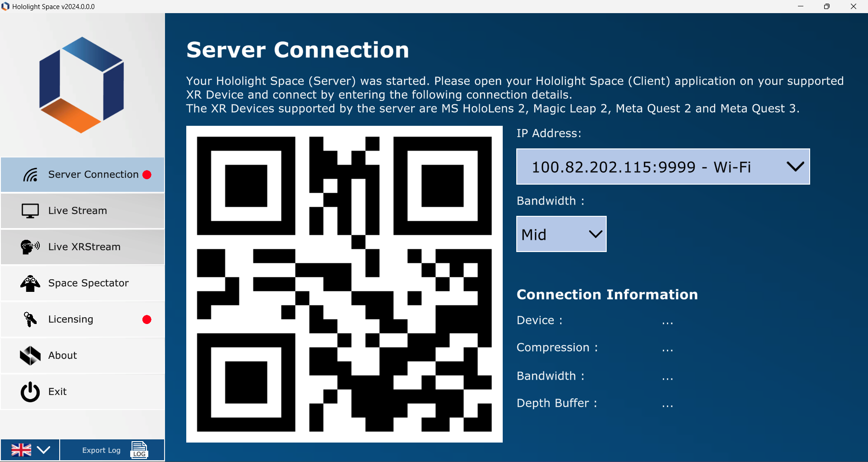Restore down the Hololight Space window
This screenshot has height=462, width=868.
click(x=827, y=6)
